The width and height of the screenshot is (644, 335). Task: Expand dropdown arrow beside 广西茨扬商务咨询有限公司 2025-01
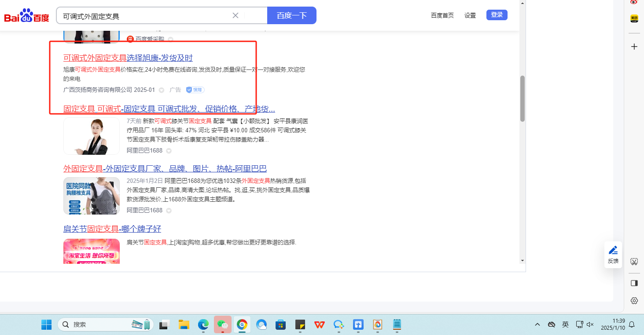(x=162, y=90)
